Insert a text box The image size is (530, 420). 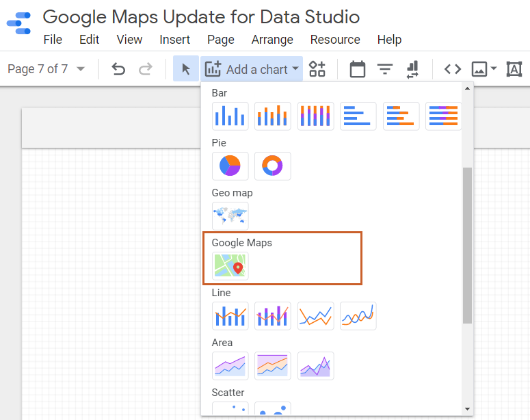coord(514,69)
